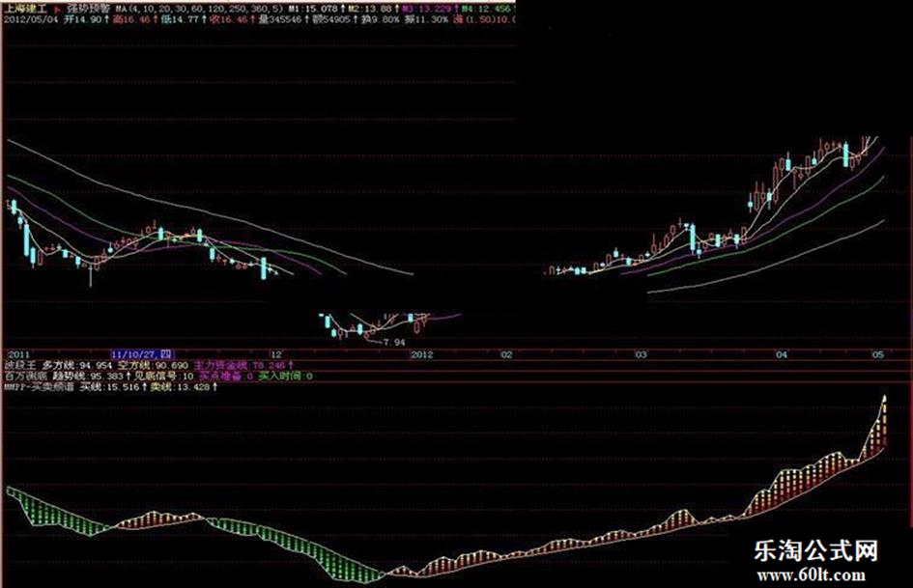Click the 04 month label on time axis
The width and height of the screenshot is (913, 588).
pos(781,354)
